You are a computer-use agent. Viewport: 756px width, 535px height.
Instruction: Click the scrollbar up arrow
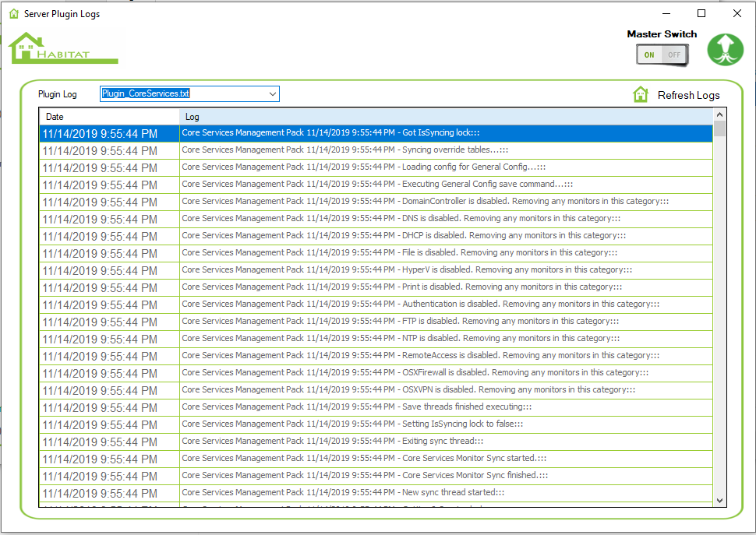point(719,114)
